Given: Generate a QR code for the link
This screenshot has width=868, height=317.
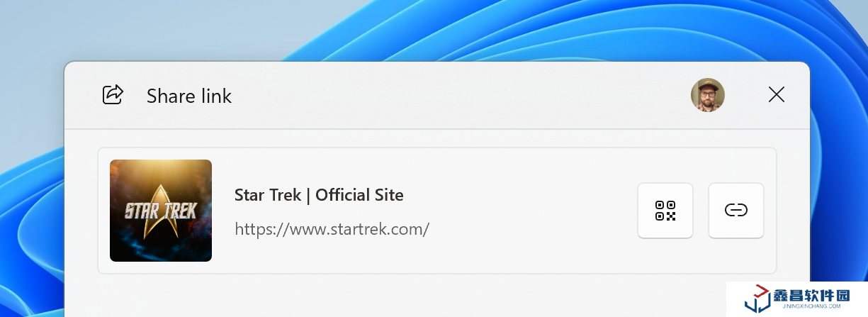Looking at the screenshot, I should 665,211.
